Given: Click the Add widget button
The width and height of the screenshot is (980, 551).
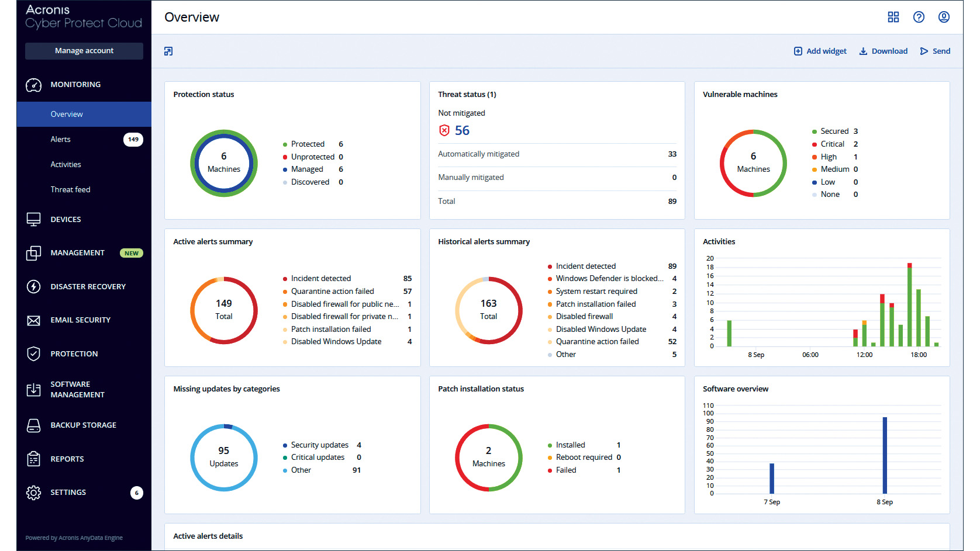Looking at the screenshot, I should [x=820, y=51].
